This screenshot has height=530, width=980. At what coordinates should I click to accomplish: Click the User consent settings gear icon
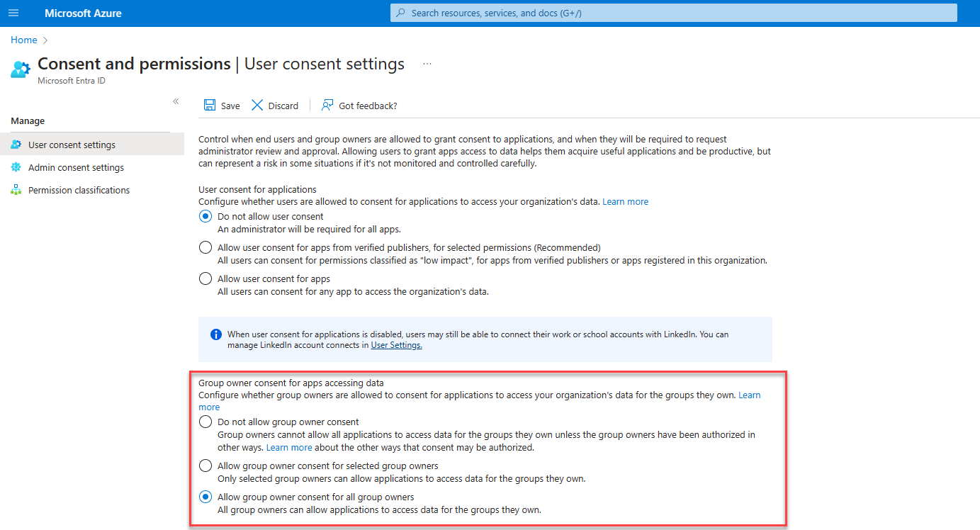[16, 145]
